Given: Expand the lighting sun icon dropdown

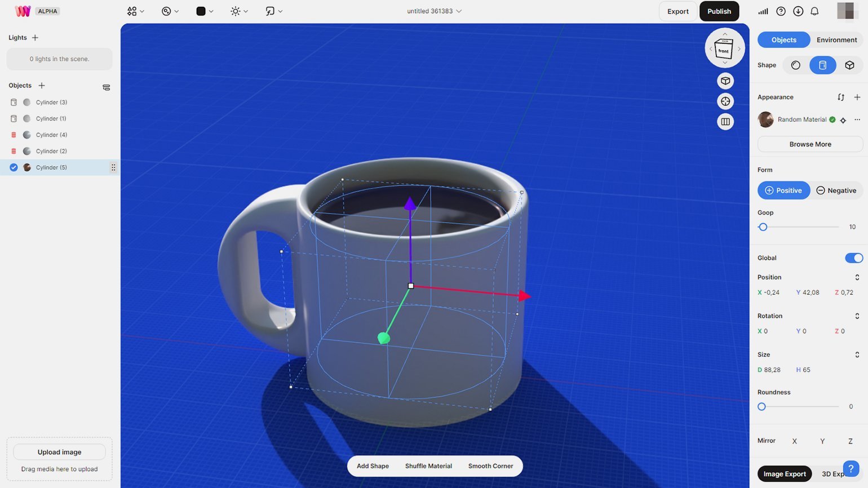Looking at the screenshot, I should coord(239,11).
